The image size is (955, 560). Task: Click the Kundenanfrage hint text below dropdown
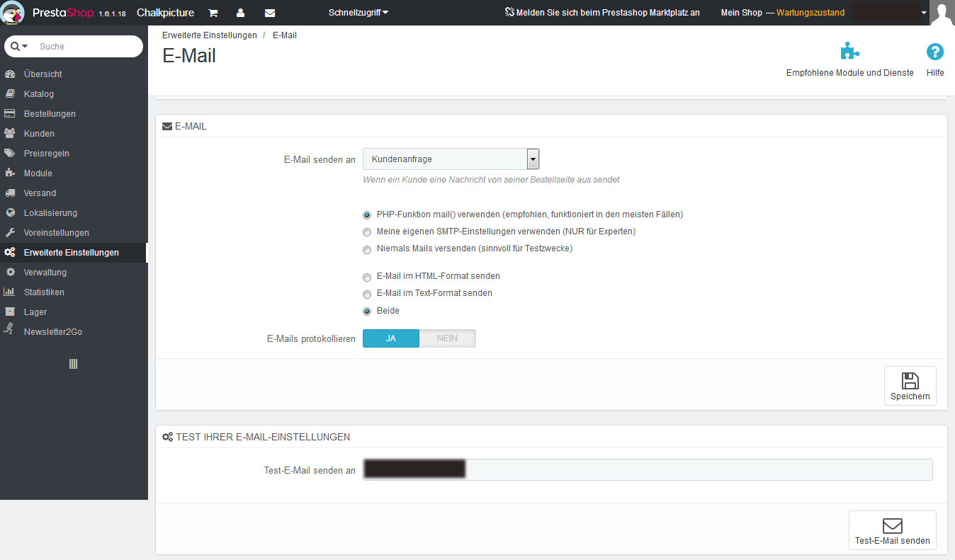point(491,180)
